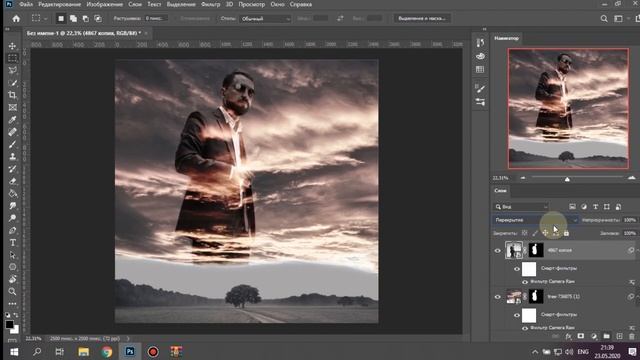
Task: Hide the 'free-736875 (1)' layer
Action: point(498,297)
